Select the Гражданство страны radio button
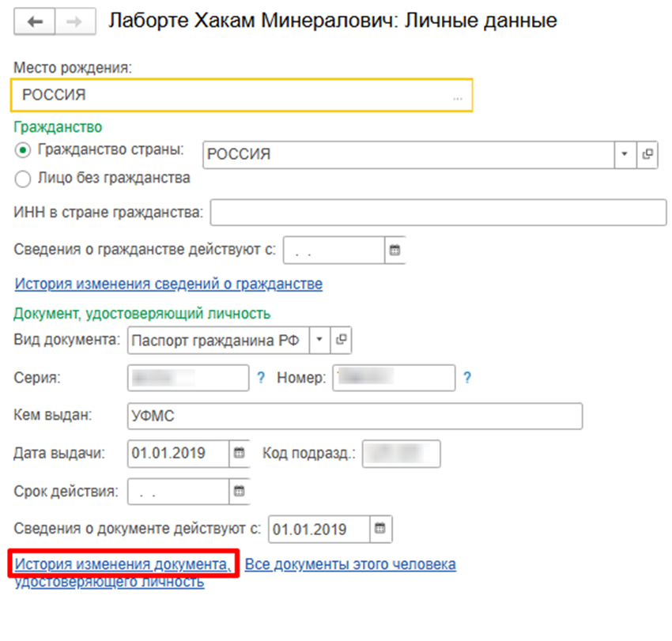The image size is (672, 641). coord(23,150)
